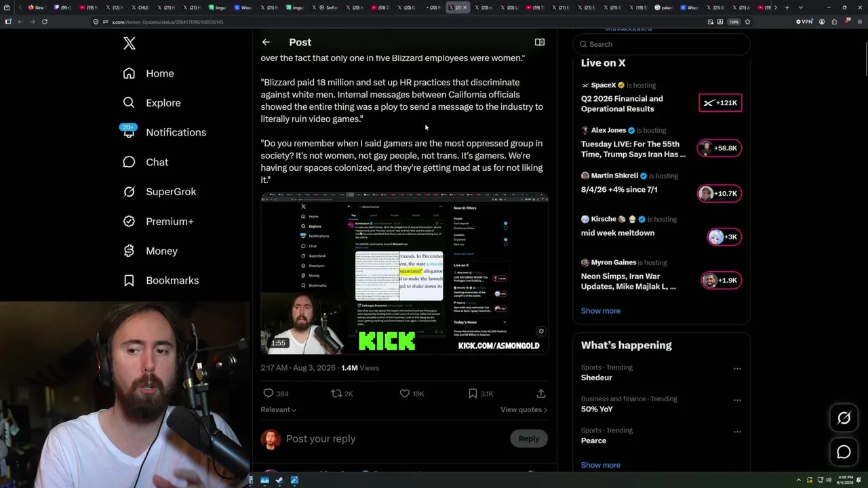The height and width of the screenshot is (488, 868).
Task: Click the browser address bar URL
Action: click(x=168, y=22)
